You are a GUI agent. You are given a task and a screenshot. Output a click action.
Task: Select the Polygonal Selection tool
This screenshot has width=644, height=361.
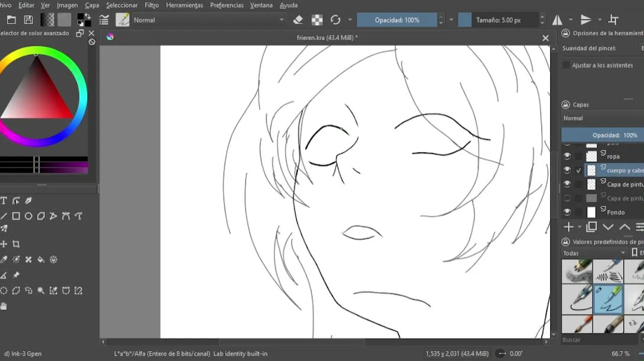pyautogui.click(x=16, y=291)
